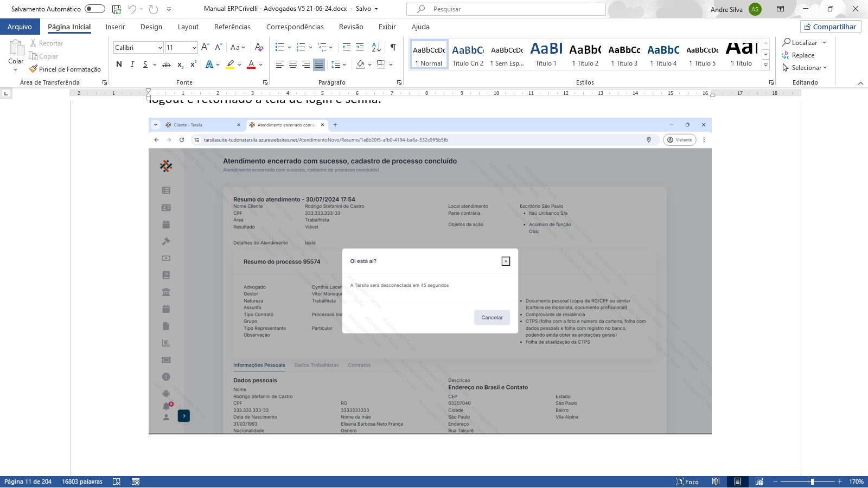Click the Format Painter brush icon
This screenshot has height=488, width=868.
pyautogui.click(x=33, y=69)
